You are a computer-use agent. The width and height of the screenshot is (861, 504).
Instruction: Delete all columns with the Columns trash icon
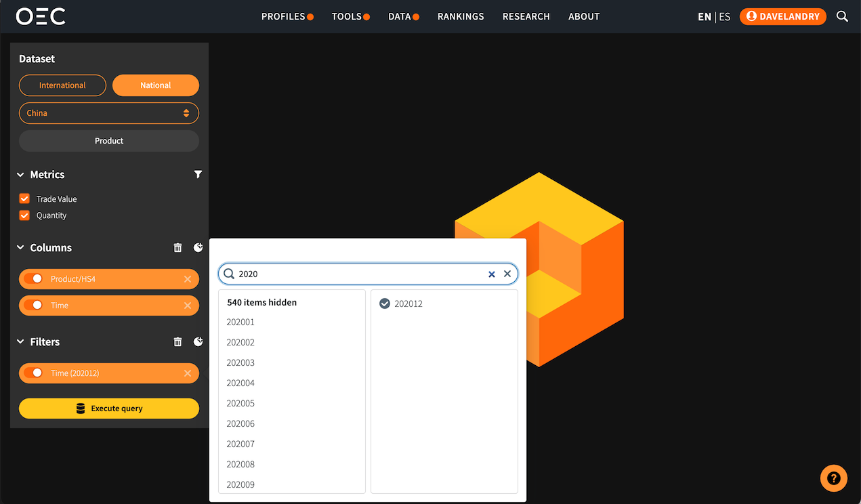point(177,248)
